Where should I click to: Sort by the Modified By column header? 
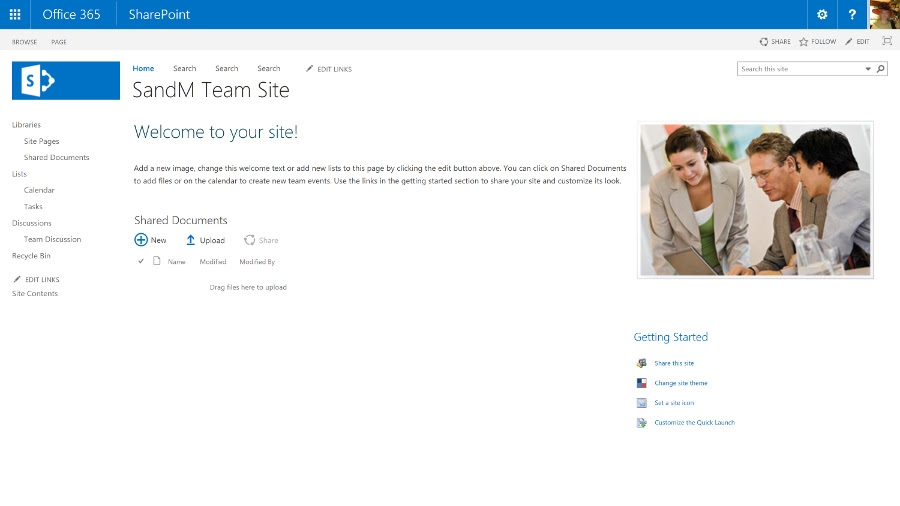click(257, 262)
